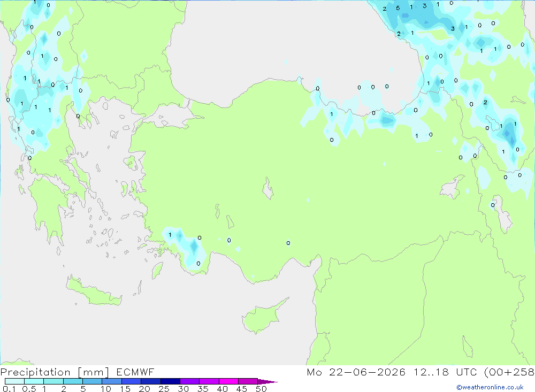Click the 'ECMWF' model label
The height and width of the screenshot is (392, 535).
tap(135, 372)
